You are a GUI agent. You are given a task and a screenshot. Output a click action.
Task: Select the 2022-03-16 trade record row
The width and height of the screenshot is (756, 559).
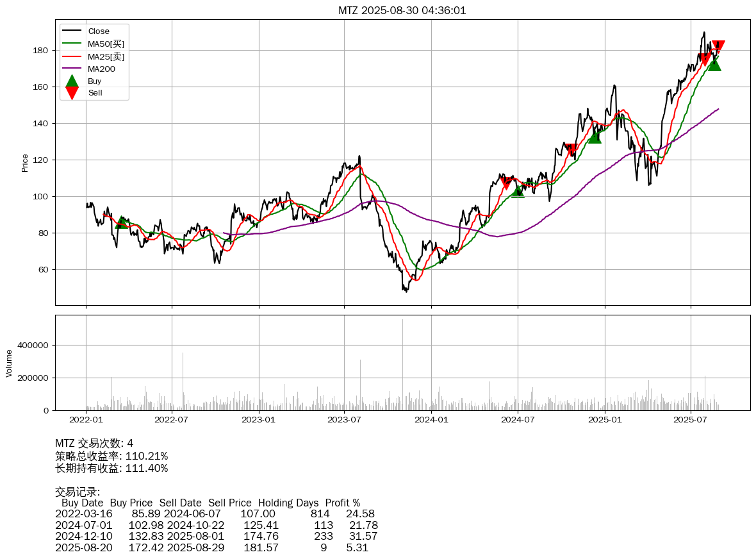[x=215, y=513]
